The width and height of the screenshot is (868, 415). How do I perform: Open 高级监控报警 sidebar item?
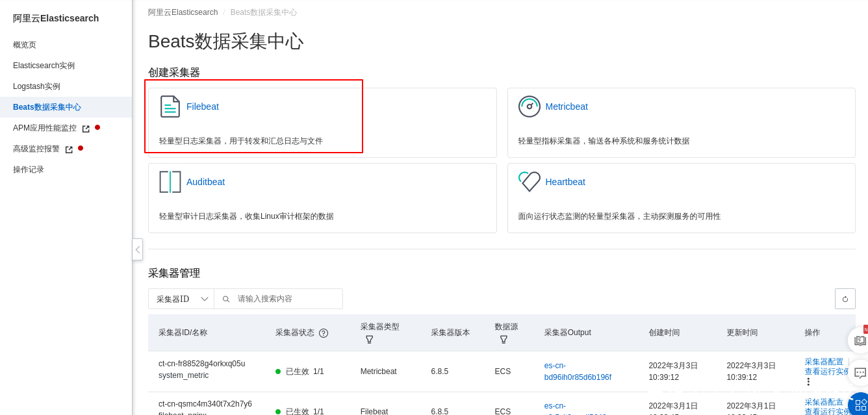[36, 149]
